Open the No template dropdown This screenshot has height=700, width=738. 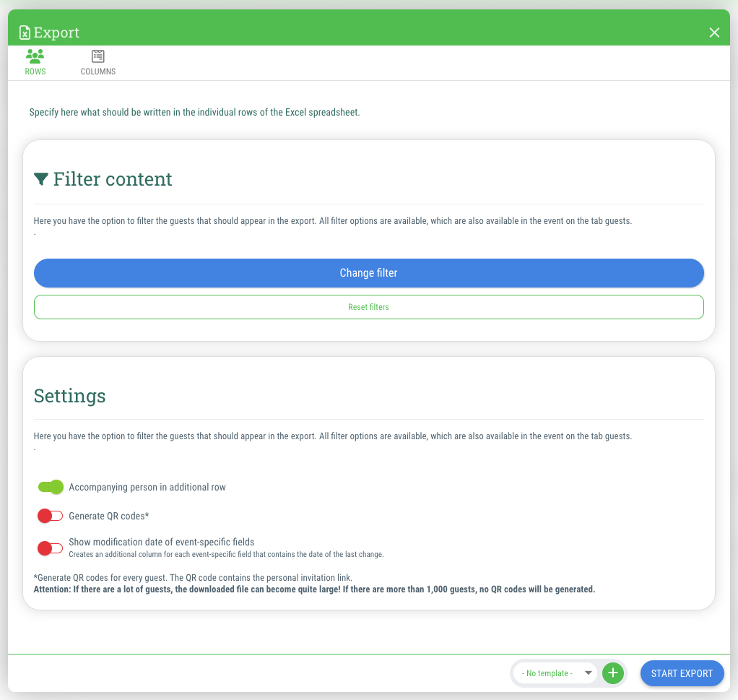click(555, 673)
